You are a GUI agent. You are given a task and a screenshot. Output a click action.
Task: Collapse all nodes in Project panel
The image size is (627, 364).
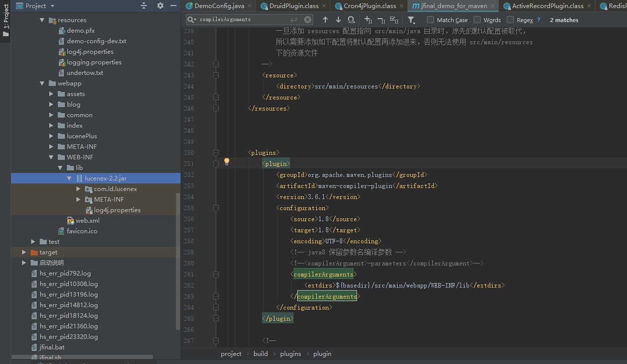144,6
